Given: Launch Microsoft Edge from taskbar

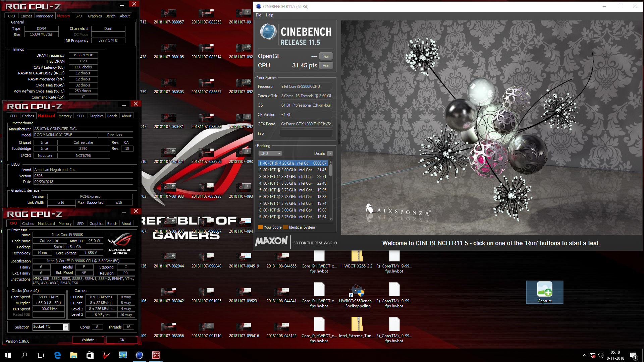Looking at the screenshot, I should click(57, 355).
